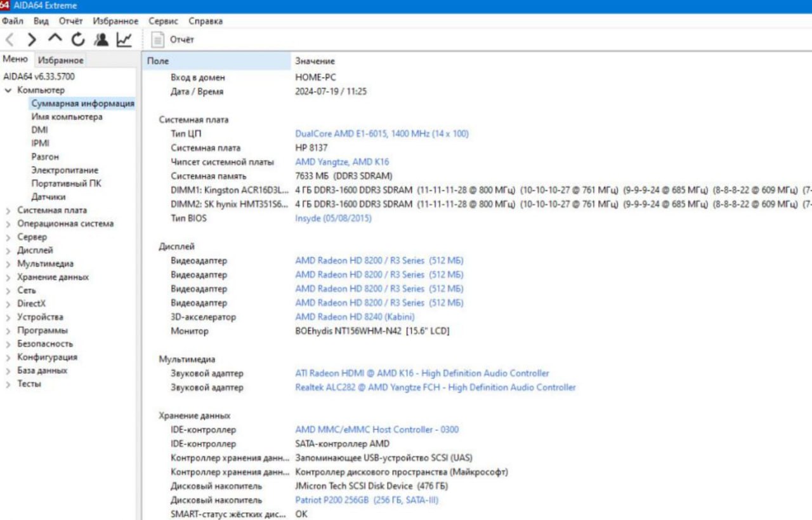Select the SMART status OK value
Image resolution: width=812 pixels, height=520 pixels.
pyautogui.click(x=301, y=514)
